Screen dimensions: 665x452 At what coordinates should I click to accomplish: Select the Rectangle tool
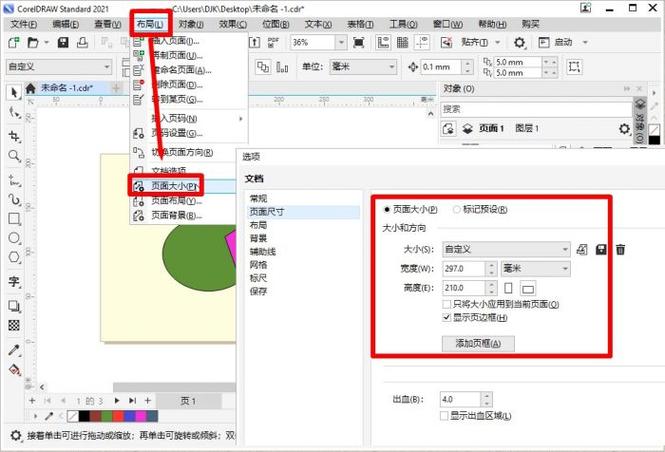[x=14, y=219]
